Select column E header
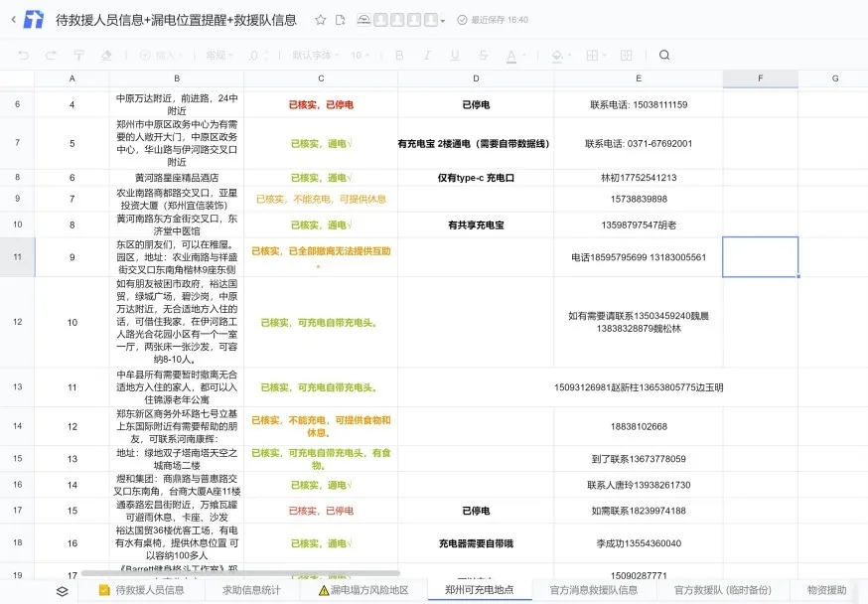 coord(639,78)
